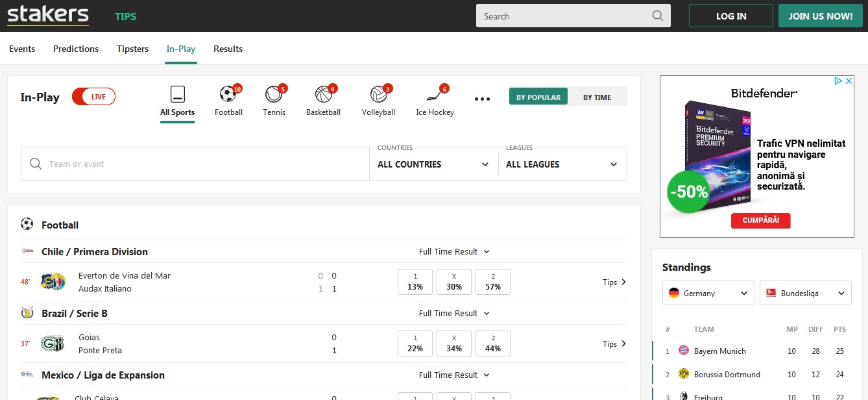Click Bayern Munich in the standings
The image size is (868, 400).
pyautogui.click(x=720, y=351)
